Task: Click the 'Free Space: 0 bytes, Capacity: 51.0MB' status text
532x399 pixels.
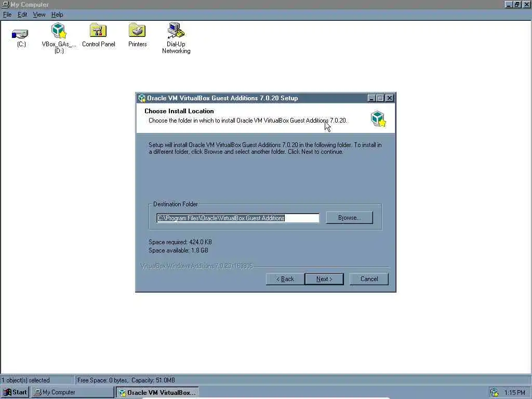Action: tap(126, 380)
